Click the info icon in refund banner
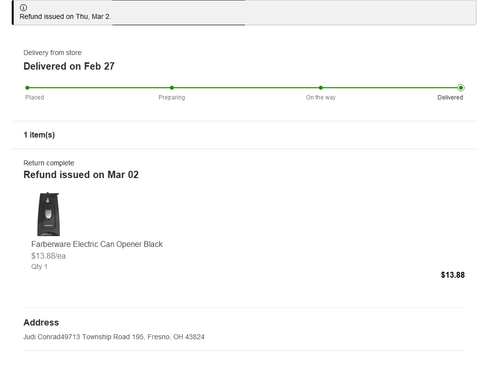Viewport: 500px width, 382px height. (x=23, y=7)
